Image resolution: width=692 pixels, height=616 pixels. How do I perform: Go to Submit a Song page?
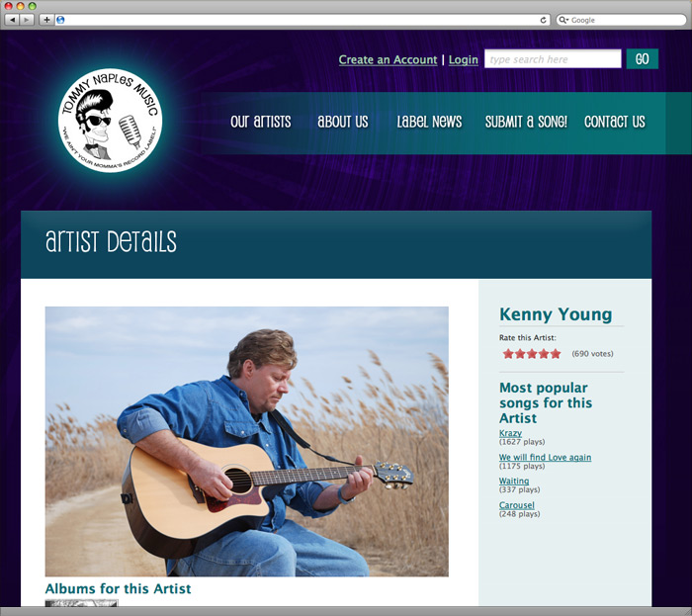(x=526, y=122)
